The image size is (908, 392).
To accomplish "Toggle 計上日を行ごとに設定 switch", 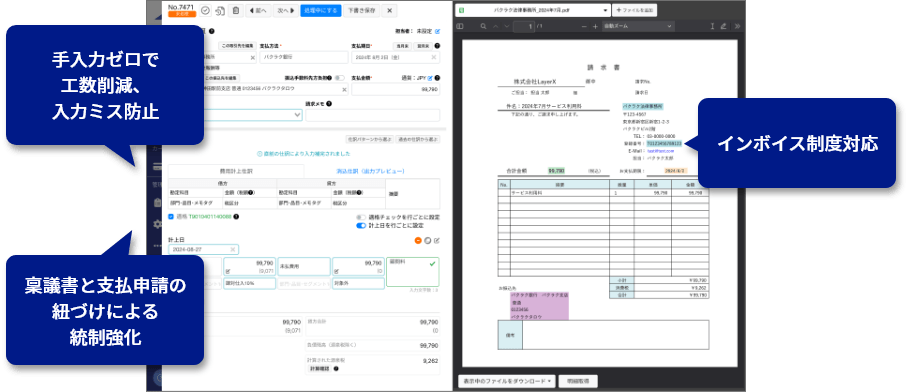I will point(361,226).
